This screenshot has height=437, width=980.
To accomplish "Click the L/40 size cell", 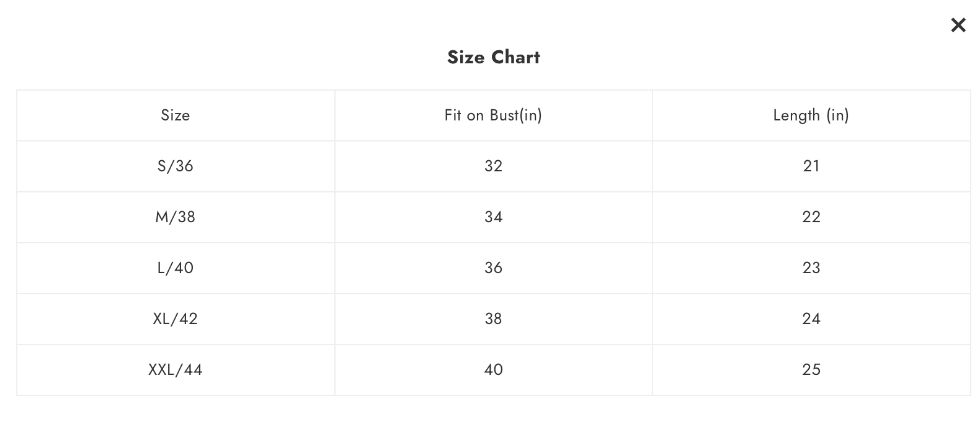I will (176, 268).
